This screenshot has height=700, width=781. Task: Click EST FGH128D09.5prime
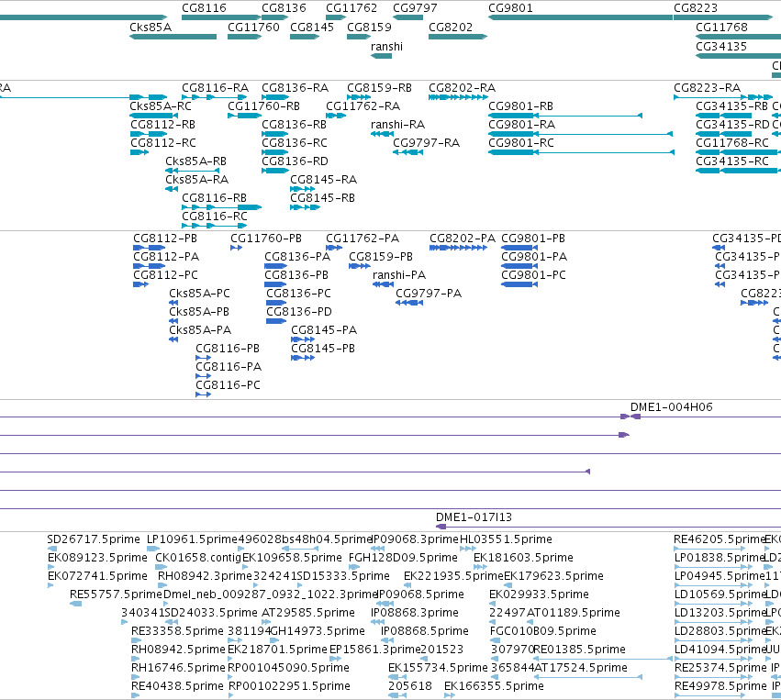pos(403,558)
